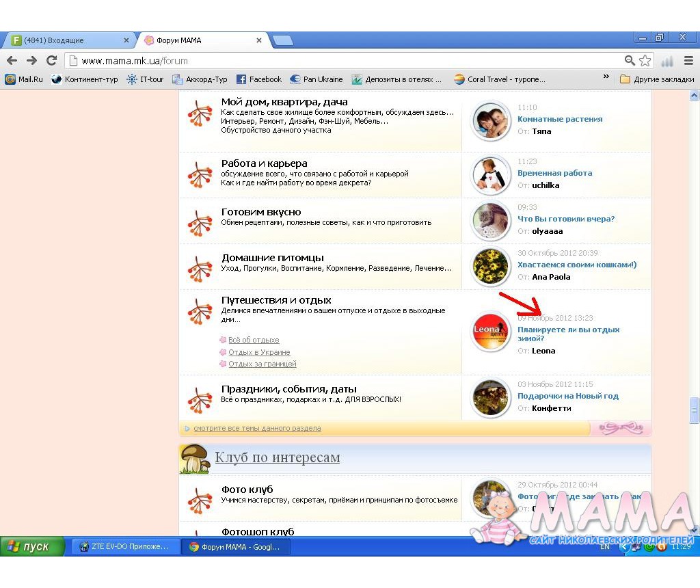Open a new browser tab
Image resolution: width=700 pixels, height=588 pixels.
point(282,40)
